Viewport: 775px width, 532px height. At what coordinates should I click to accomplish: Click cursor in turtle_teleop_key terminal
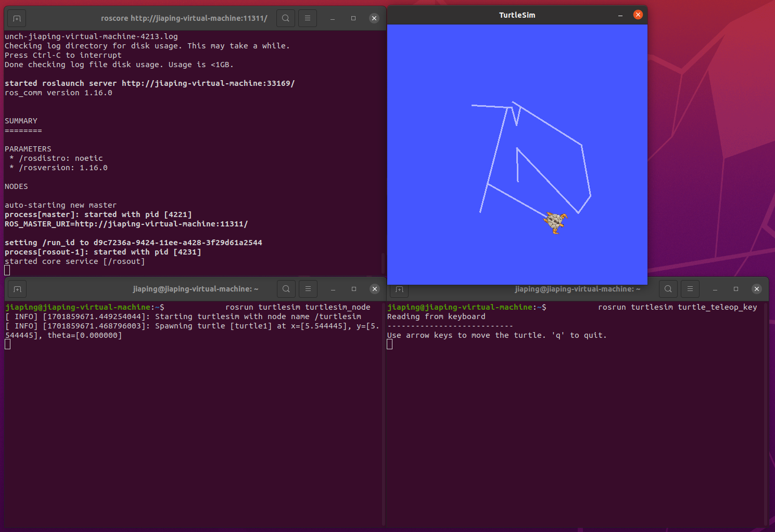point(390,344)
